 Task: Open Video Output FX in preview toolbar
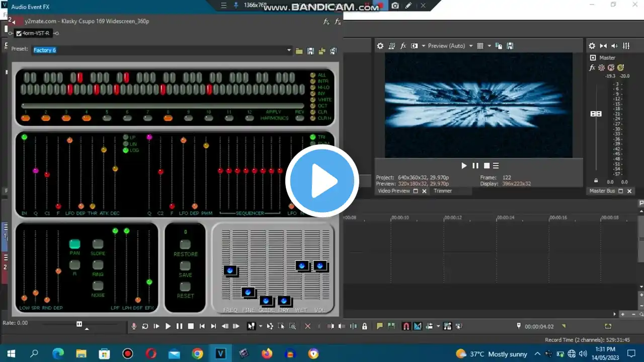[403, 46]
